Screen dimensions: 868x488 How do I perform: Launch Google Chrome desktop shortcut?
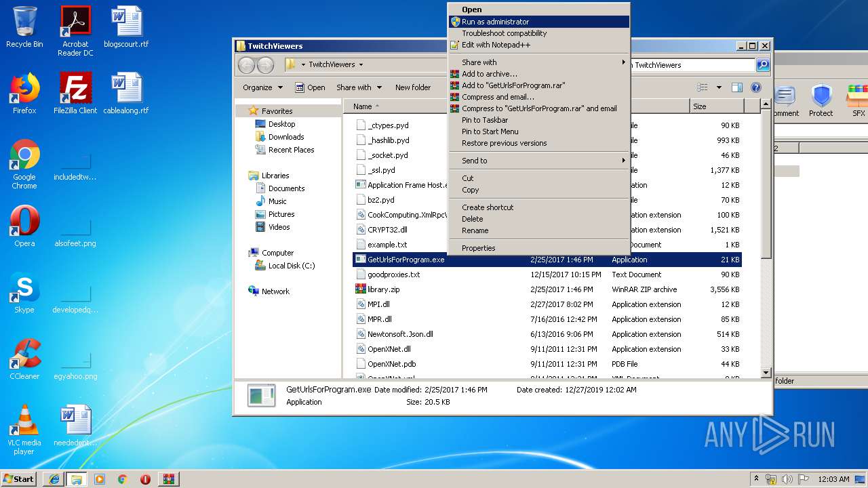click(24, 165)
